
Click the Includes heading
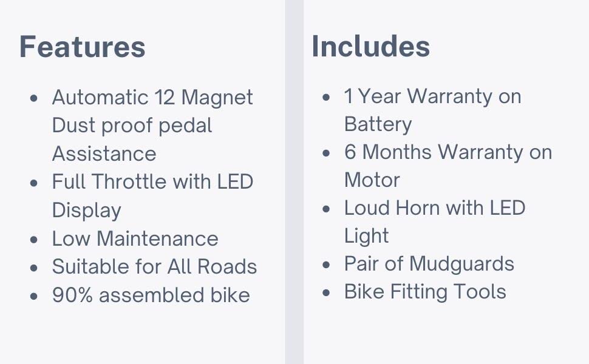click(370, 47)
